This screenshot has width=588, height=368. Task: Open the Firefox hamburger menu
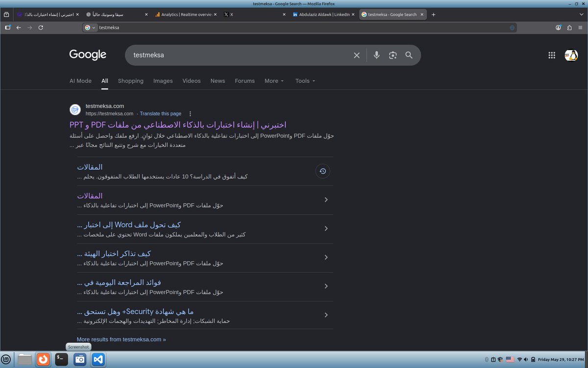[x=581, y=27]
